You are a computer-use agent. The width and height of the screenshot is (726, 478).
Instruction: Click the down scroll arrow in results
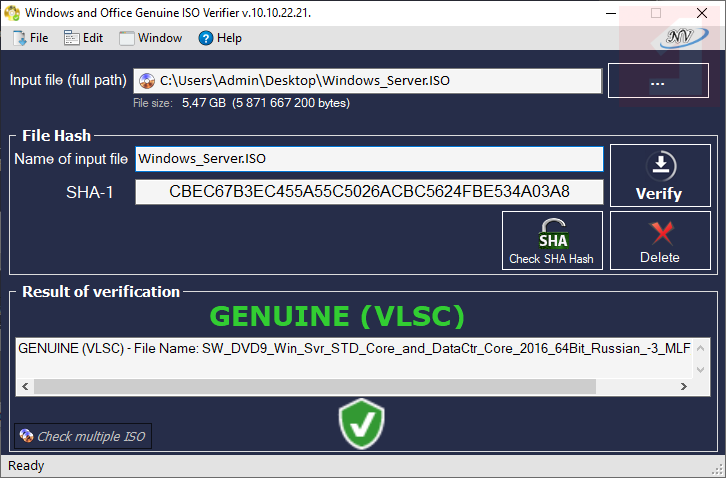(x=701, y=370)
